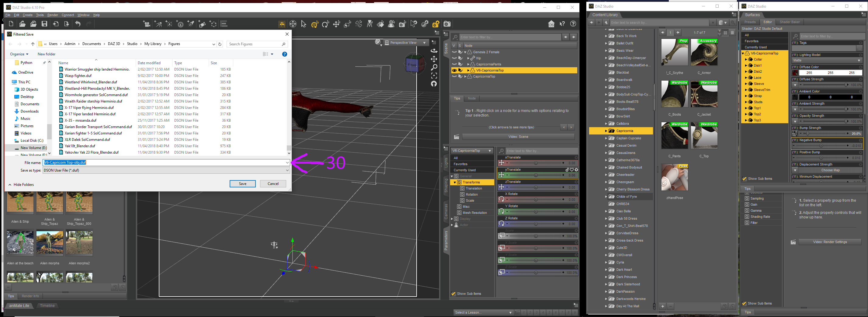Click Save in the Filtered Save dialog

click(x=242, y=184)
